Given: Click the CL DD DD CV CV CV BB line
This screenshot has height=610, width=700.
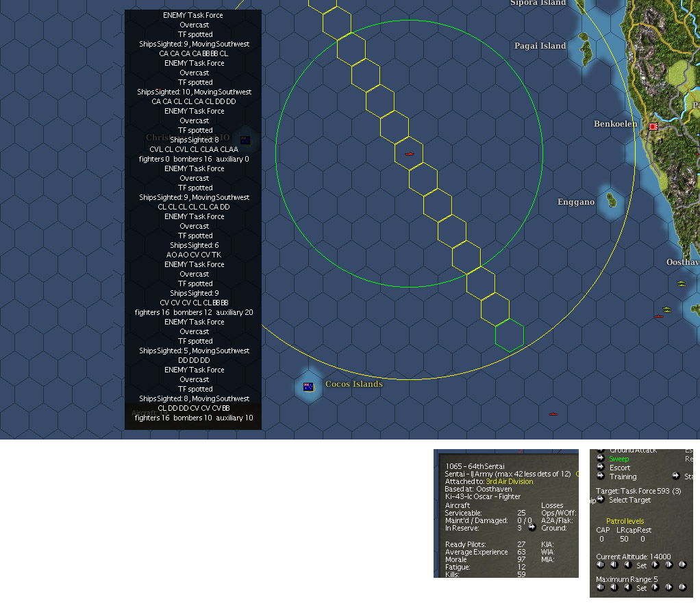Looking at the screenshot, I should (x=194, y=408).
